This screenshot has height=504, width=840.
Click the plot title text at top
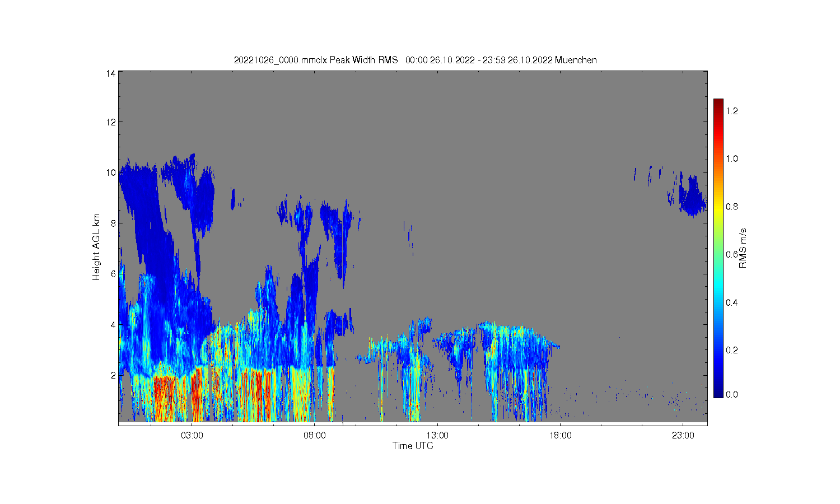click(415, 60)
